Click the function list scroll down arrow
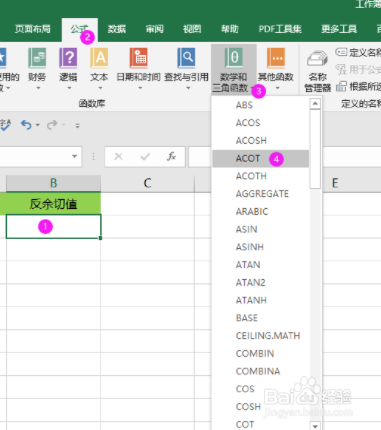The image size is (381, 430). (x=315, y=425)
